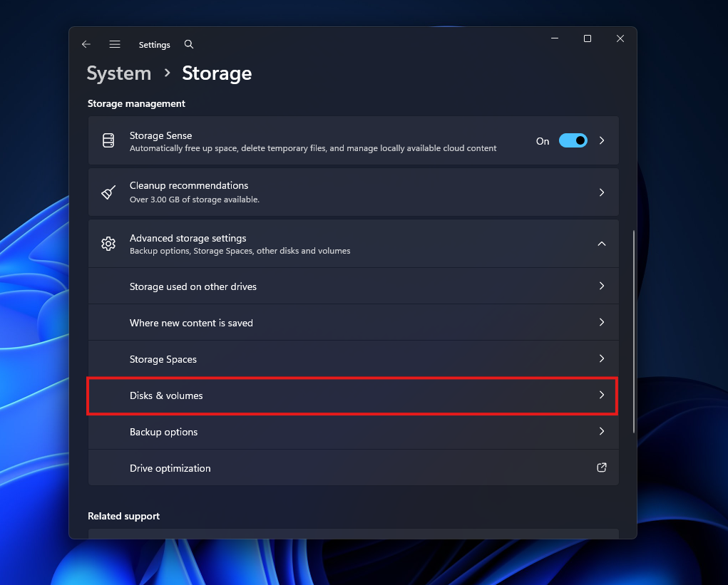Open Disks & volumes
Screen dimensions: 728x585
point(353,395)
